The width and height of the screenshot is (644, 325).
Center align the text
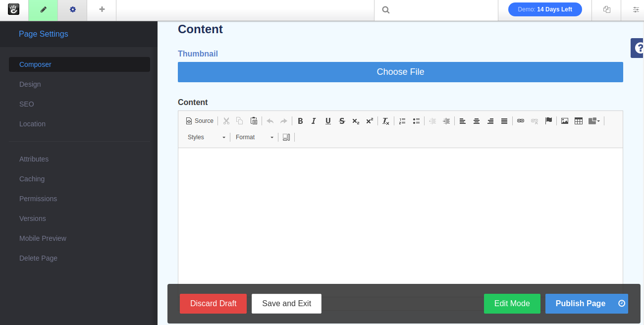click(477, 121)
